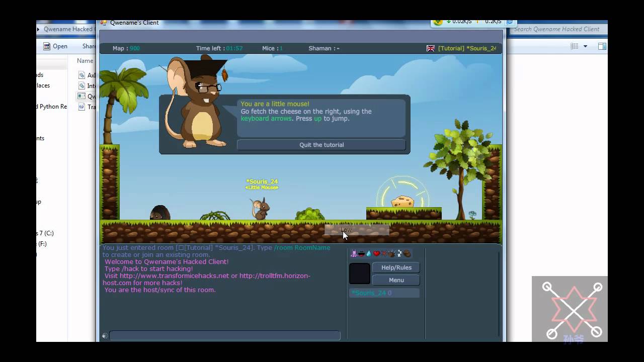The width and height of the screenshot is (644, 362).
Task: Click the Map : 900 indicator
Action: (x=126, y=48)
